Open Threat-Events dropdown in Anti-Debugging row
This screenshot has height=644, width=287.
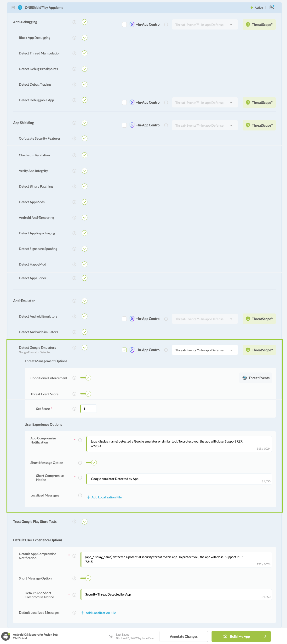(x=205, y=25)
